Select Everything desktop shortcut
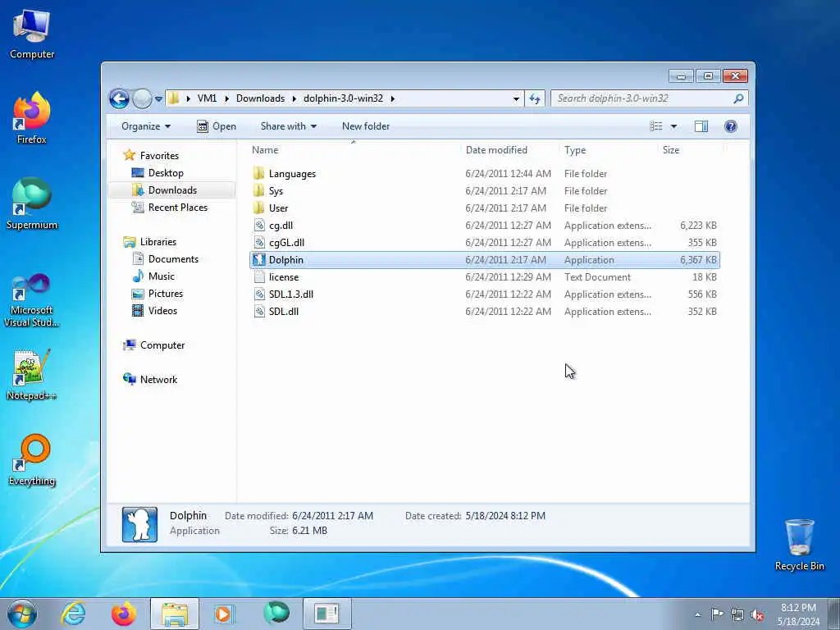Viewport: 840px width, 630px height. point(32,459)
